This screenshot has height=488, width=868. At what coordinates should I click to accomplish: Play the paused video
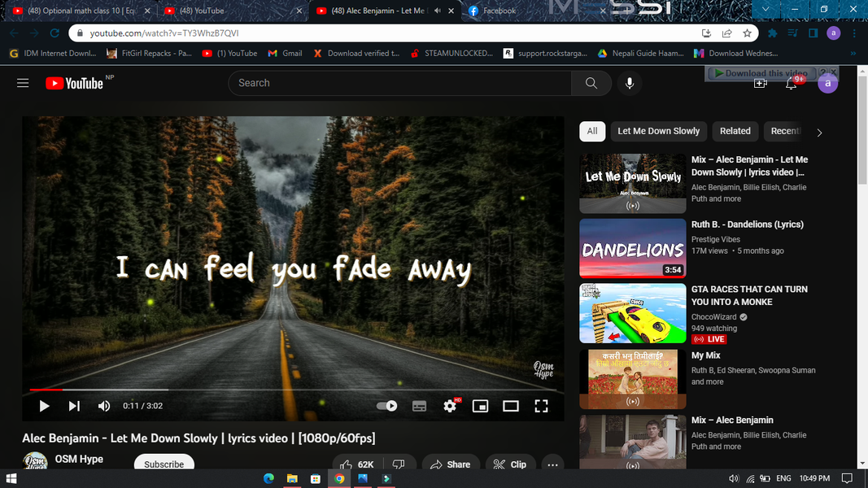click(44, 406)
